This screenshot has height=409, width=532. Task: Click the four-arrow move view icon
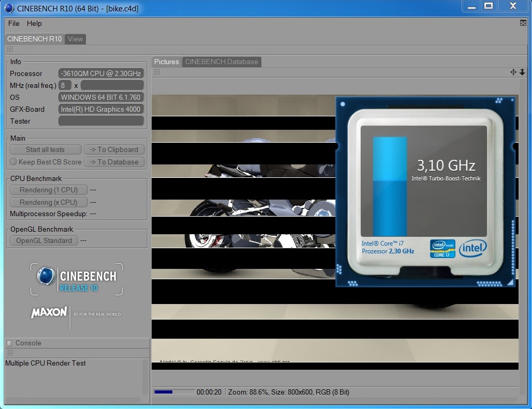click(x=513, y=72)
